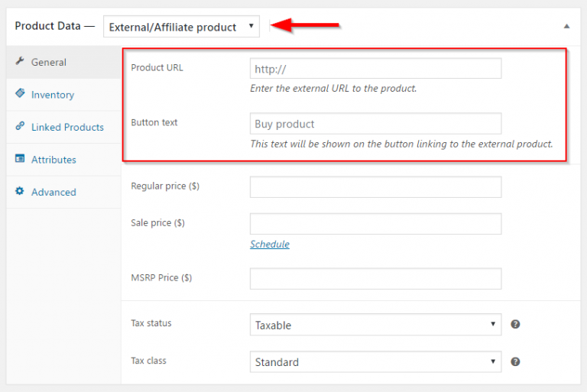587x392 pixels.
Task: Open the Attributes tab
Action: [x=54, y=160]
